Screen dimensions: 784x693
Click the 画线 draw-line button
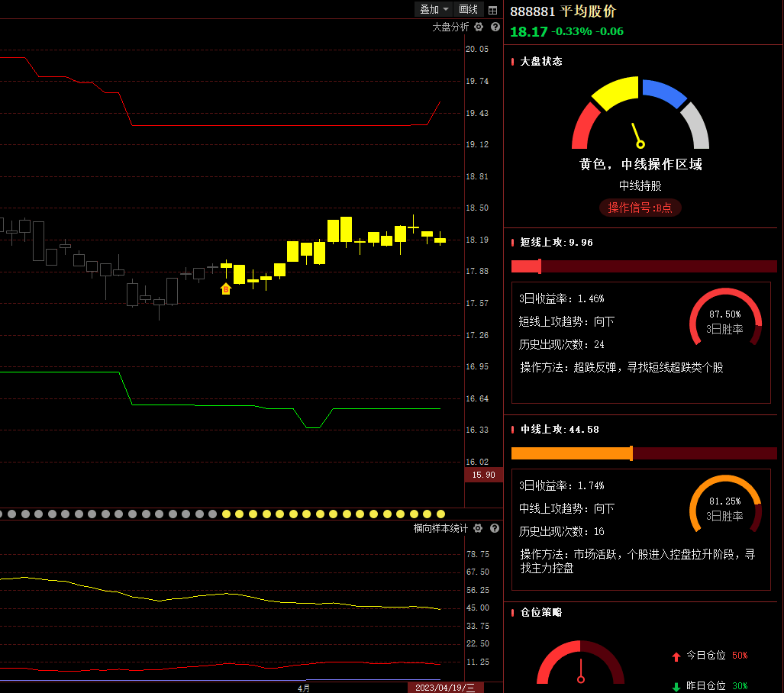click(x=468, y=9)
